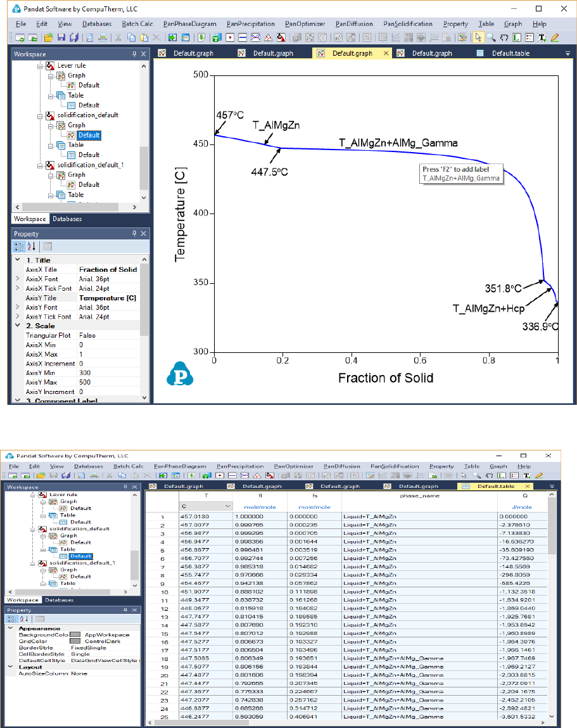Collapse the solidification_default node in top tree
Viewport: 577px width, 728px height.
click(41, 115)
